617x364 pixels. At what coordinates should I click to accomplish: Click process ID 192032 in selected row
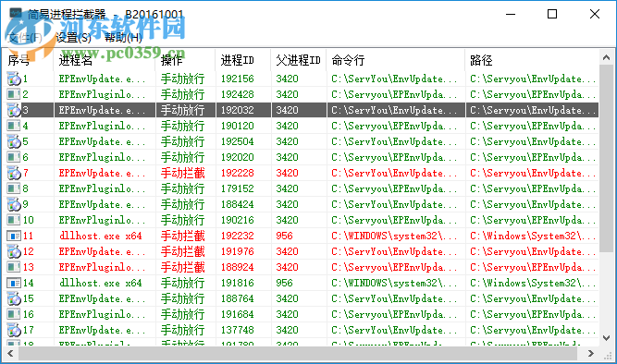(x=238, y=110)
